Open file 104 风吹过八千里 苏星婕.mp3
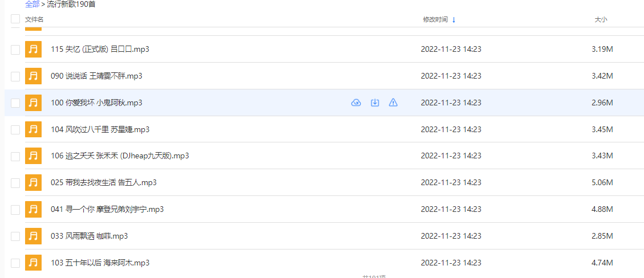This screenshot has width=644, height=278. [100, 129]
